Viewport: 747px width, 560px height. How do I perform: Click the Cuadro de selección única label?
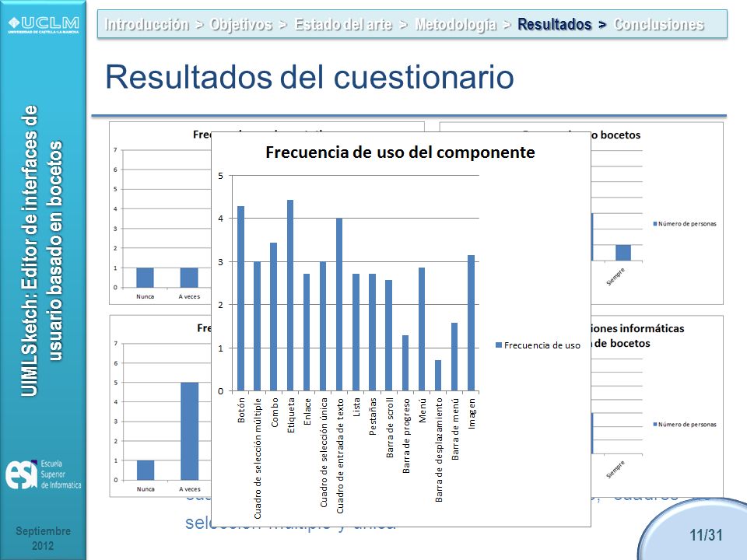tap(324, 453)
